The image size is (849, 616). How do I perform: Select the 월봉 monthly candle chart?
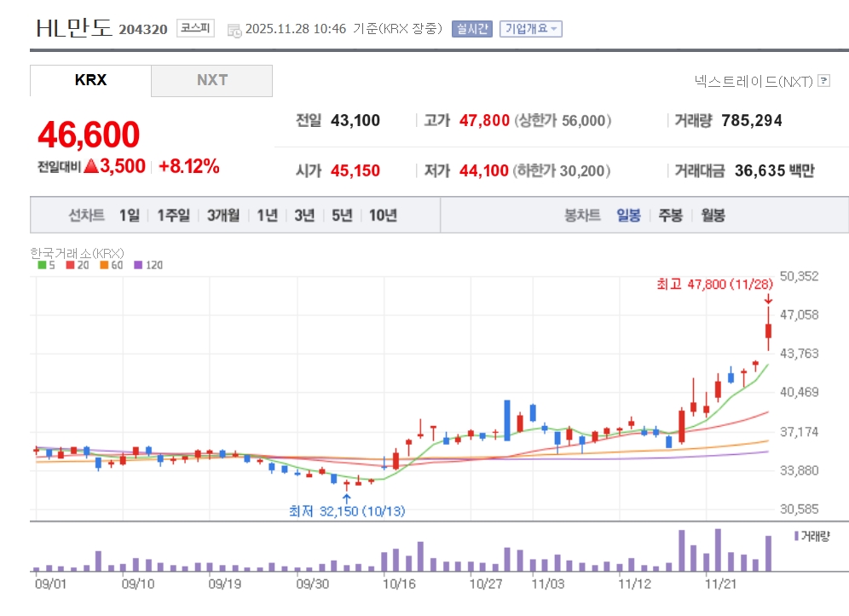point(713,216)
